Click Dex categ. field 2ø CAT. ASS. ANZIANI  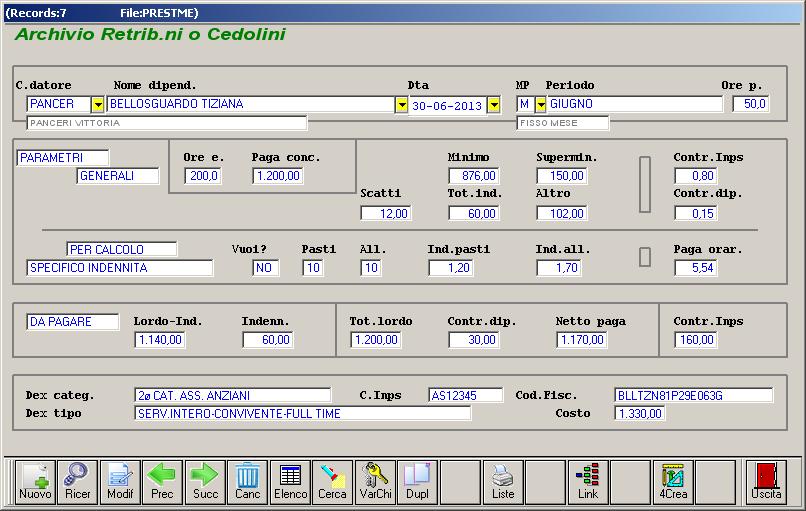(233, 395)
